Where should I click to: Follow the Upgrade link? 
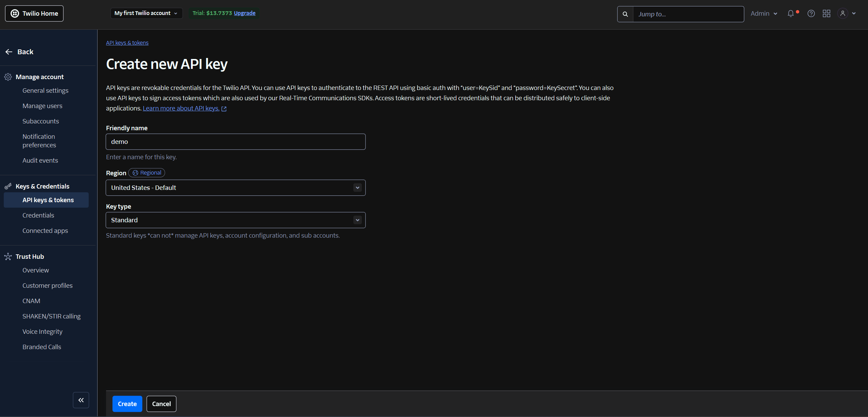(x=245, y=13)
